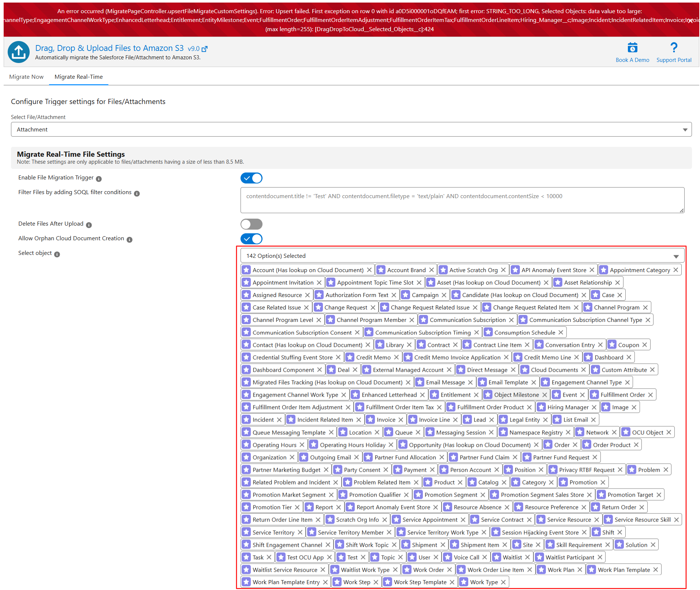Remove the Hiring Manager pill
The image size is (700, 590).
coord(594,407)
